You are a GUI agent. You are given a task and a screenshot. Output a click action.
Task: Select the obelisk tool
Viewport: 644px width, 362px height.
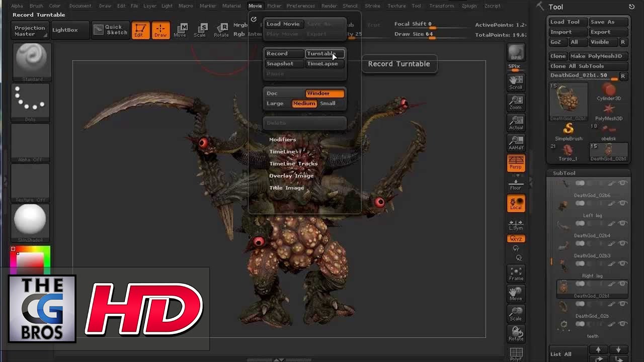(609, 132)
